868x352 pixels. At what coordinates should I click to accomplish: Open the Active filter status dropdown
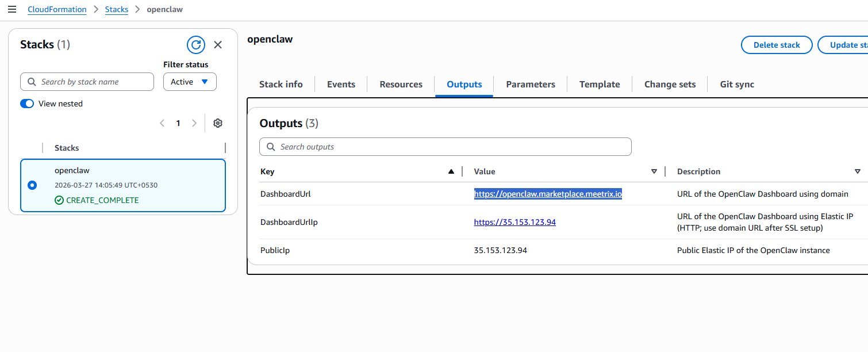[x=190, y=82]
